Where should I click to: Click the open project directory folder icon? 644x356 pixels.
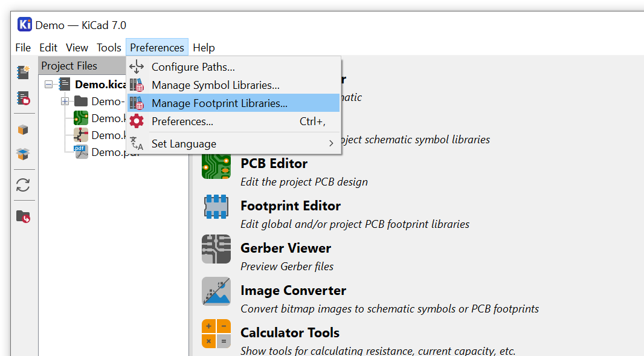[x=23, y=216]
